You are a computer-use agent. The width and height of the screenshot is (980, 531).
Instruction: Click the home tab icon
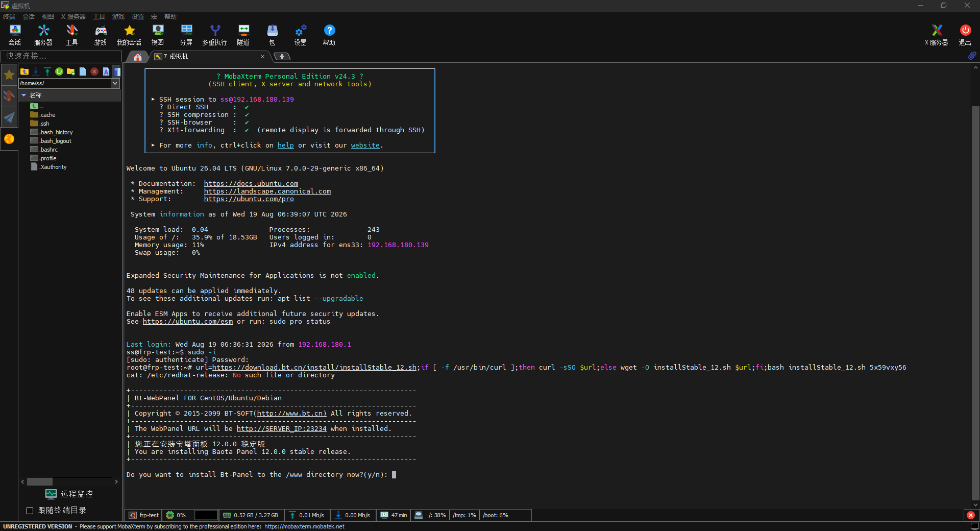[138, 57]
